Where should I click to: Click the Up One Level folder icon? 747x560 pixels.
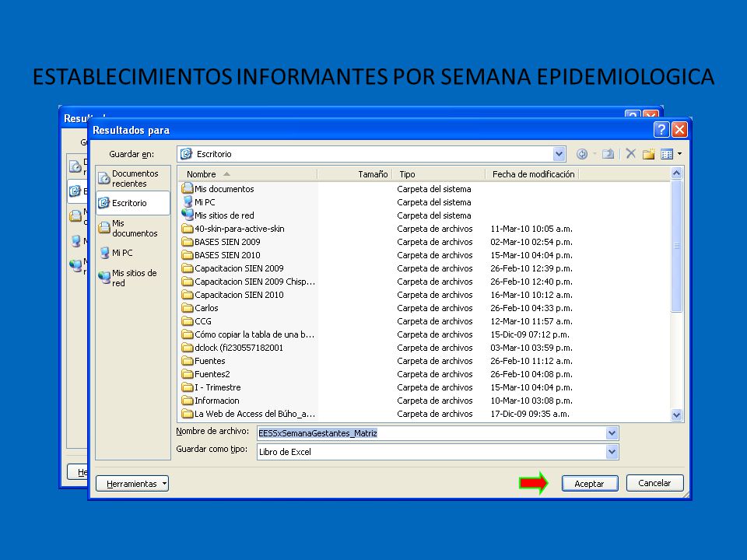pos(608,154)
